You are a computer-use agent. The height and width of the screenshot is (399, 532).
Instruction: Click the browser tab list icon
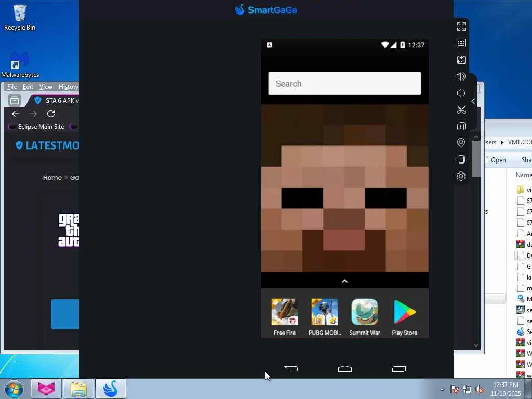coord(14,100)
